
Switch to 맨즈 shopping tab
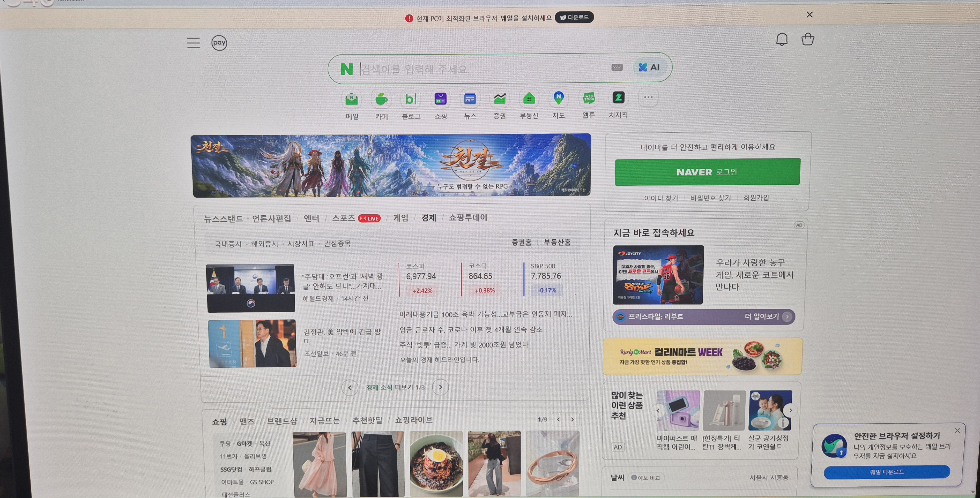pyautogui.click(x=247, y=421)
